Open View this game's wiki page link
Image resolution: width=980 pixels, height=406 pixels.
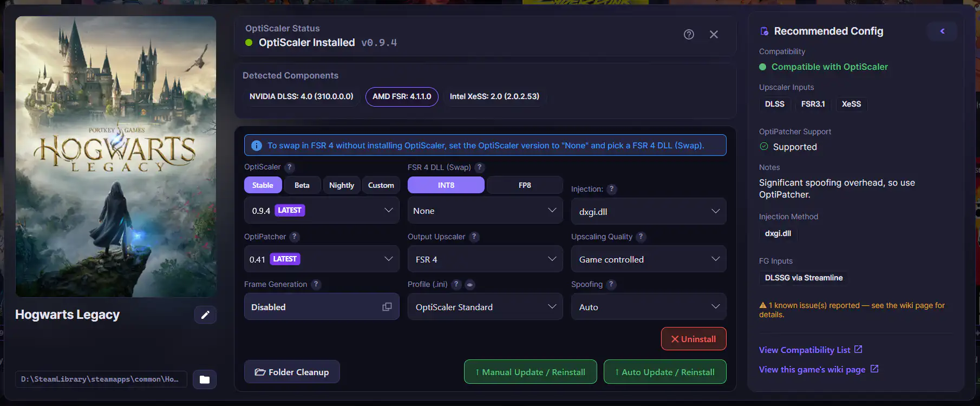pyautogui.click(x=819, y=369)
